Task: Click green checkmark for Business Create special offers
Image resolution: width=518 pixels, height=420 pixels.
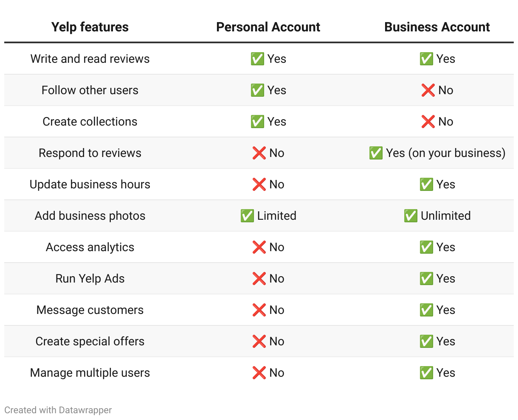Action: pyautogui.click(x=426, y=341)
